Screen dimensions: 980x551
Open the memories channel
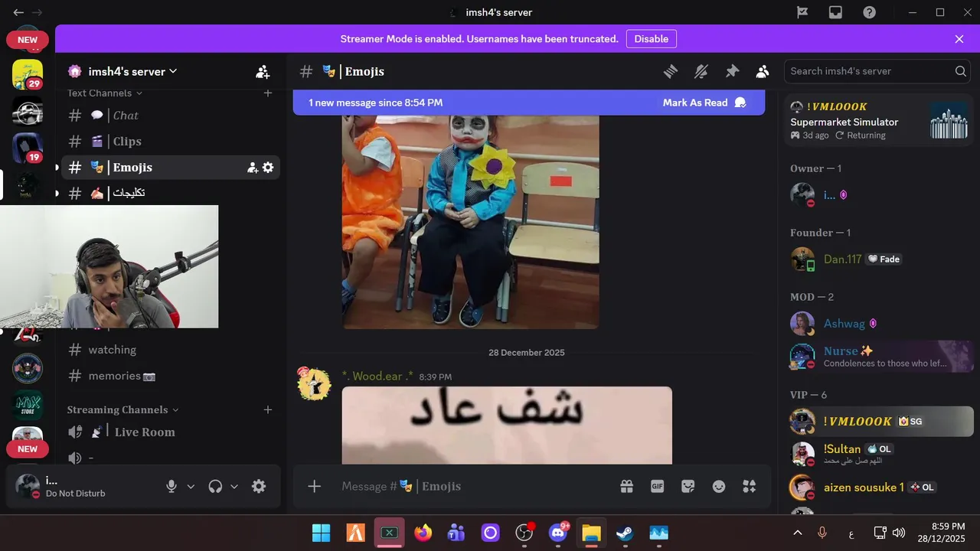click(x=171, y=376)
